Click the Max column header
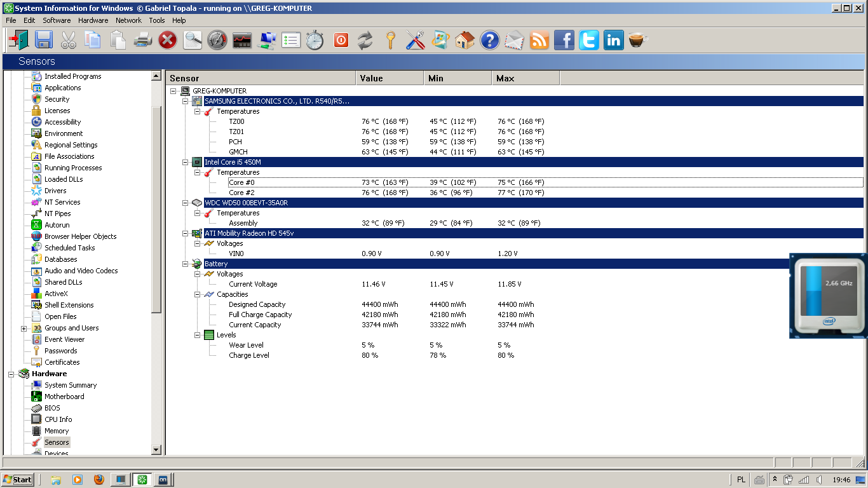The image size is (868, 488). point(526,78)
